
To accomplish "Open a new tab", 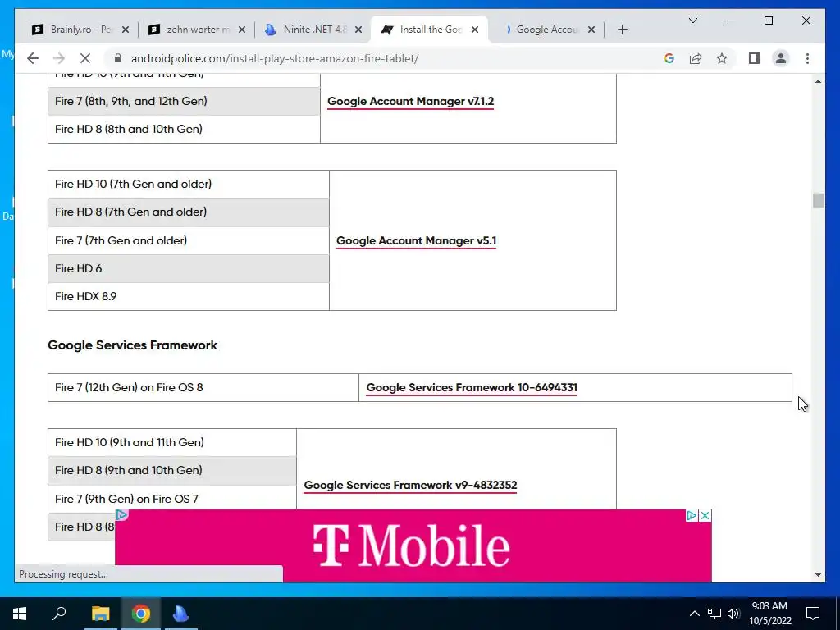I will (622, 30).
